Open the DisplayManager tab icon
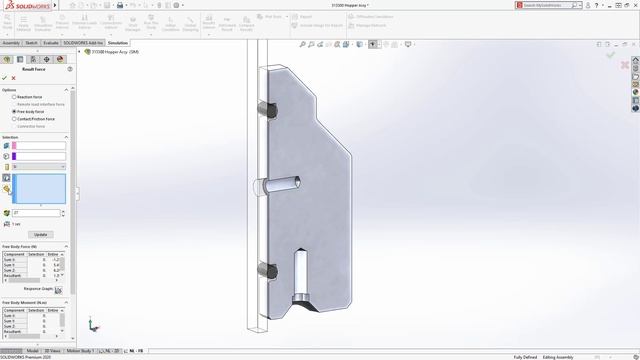 (x=60, y=60)
